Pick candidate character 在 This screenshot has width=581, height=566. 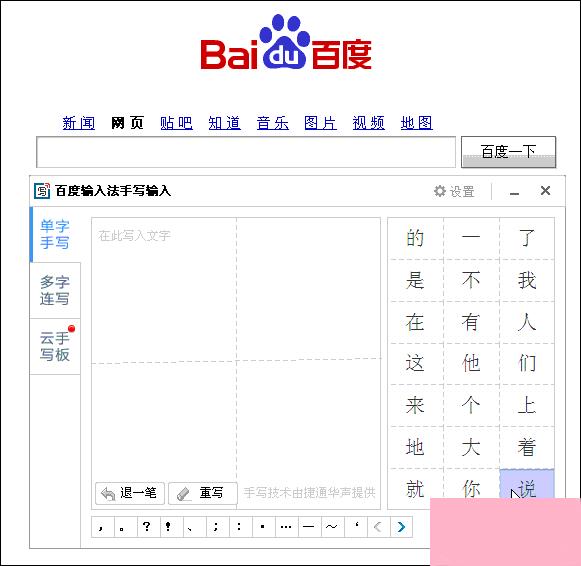point(415,322)
